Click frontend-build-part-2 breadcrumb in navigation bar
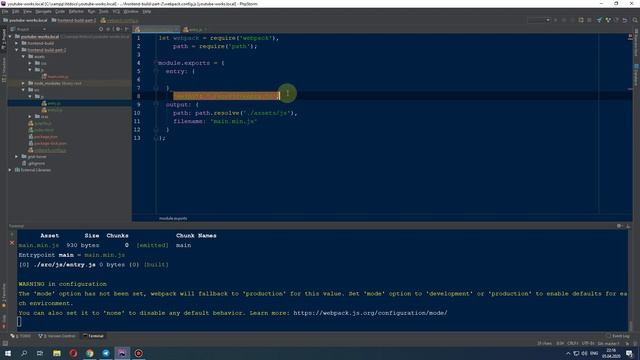The height and width of the screenshot is (360, 640). [x=74, y=20]
